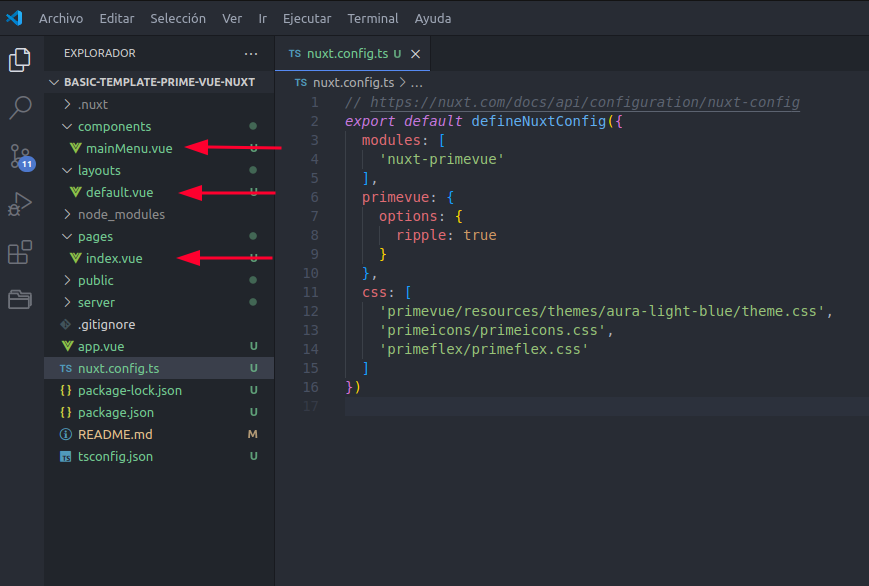Open app.vue file

coord(159,346)
